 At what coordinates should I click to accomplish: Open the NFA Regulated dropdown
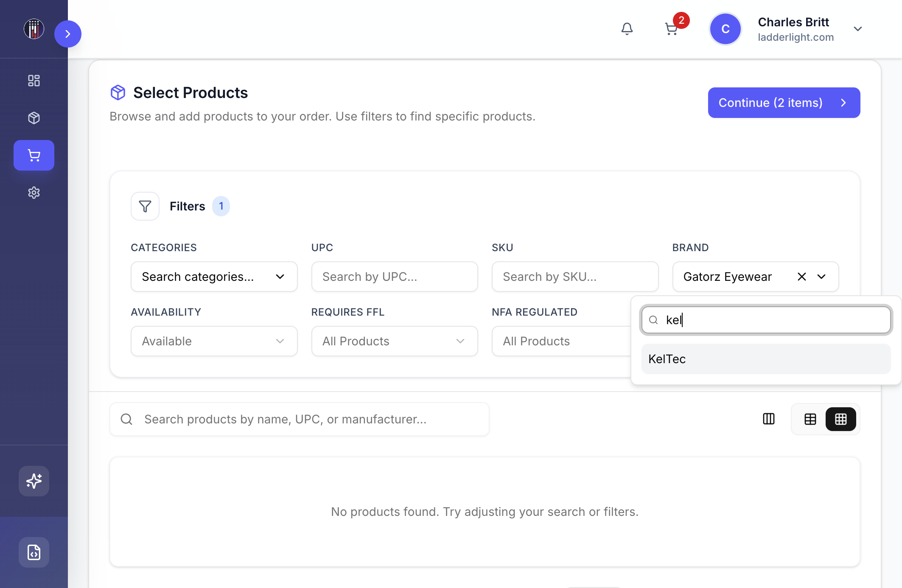pyautogui.click(x=561, y=341)
